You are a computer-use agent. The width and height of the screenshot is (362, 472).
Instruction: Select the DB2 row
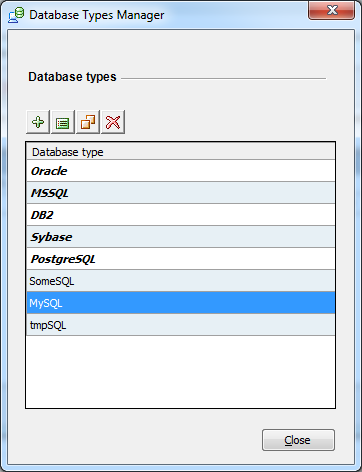coord(181,215)
